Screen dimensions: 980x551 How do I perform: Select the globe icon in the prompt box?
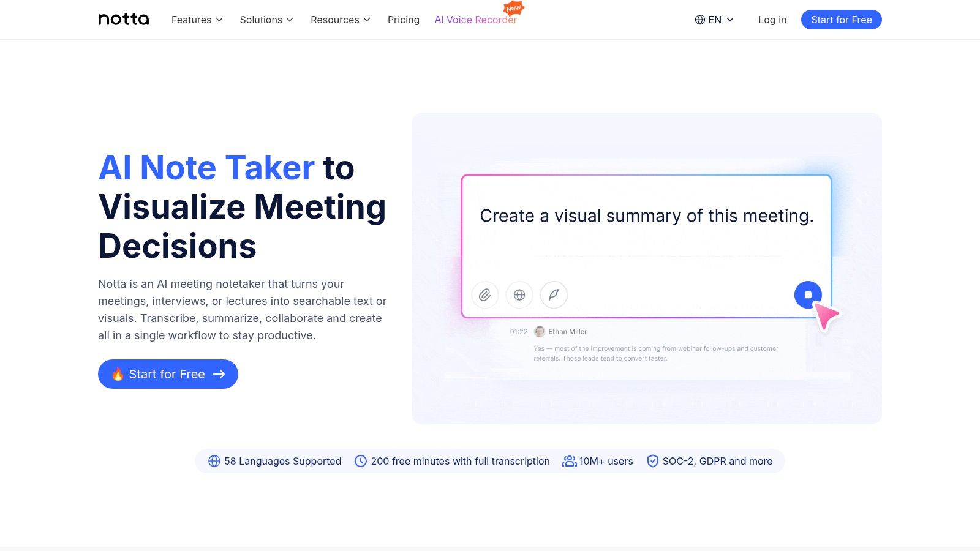tap(519, 294)
